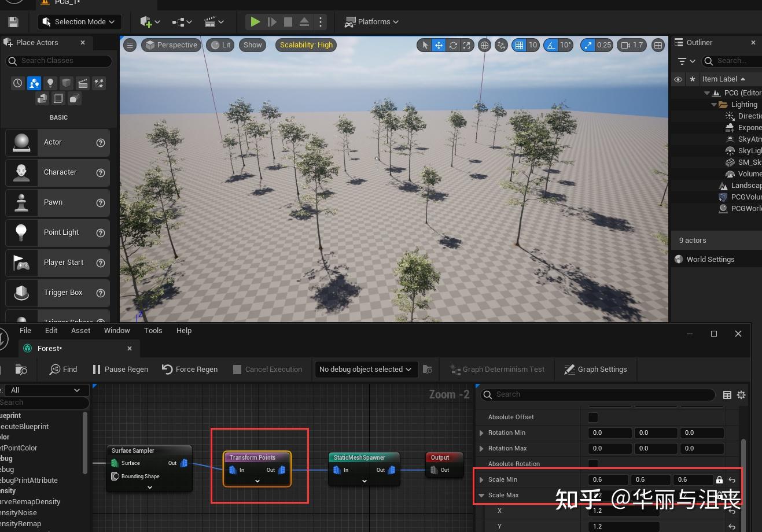Image resolution: width=762 pixels, height=532 pixels.
Task: Click the Force Regen button
Action: coord(190,370)
